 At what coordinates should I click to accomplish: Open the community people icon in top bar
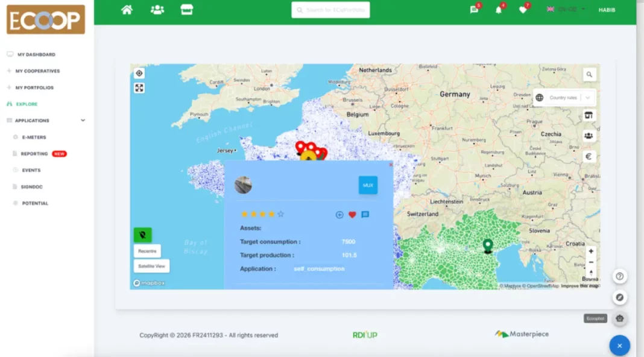[x=157, y=10]
